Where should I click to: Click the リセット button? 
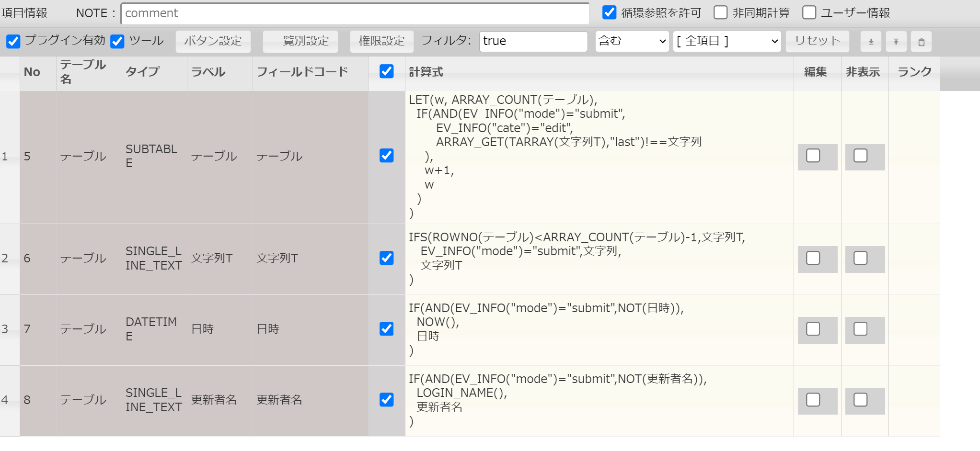tap(818, 41)
